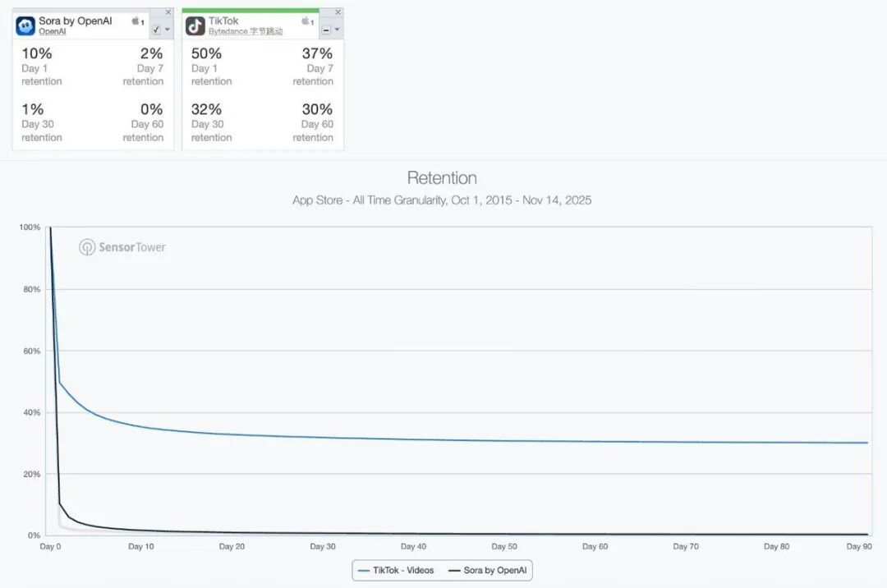This screenshot has width=887, height=588.
Task: Open the dropdown arrow on the Sora card
Action: point(168,31)
